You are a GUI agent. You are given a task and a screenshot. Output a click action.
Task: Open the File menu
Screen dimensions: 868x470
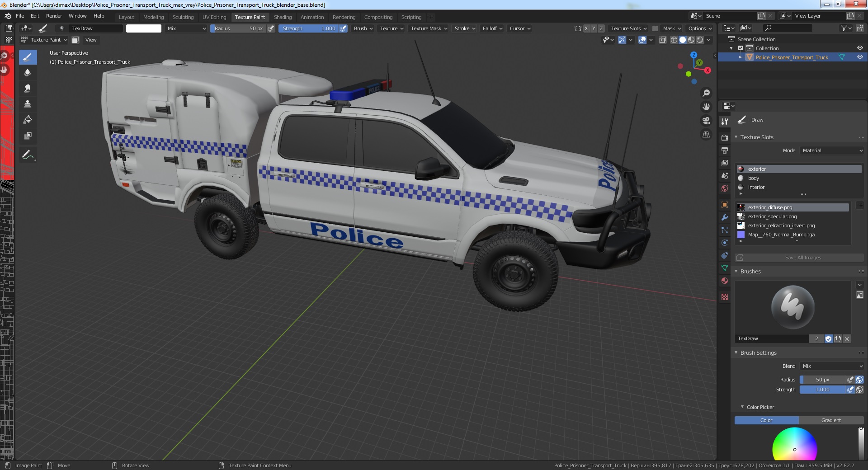coord(20,16)
